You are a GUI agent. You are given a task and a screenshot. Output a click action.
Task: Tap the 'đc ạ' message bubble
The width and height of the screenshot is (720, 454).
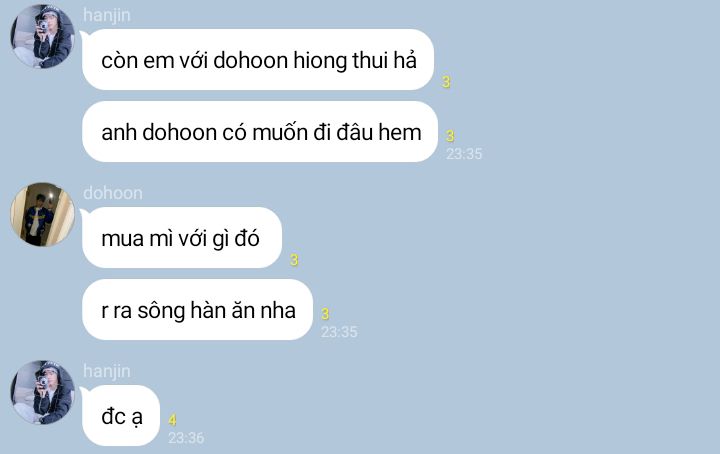click(121, 416)
